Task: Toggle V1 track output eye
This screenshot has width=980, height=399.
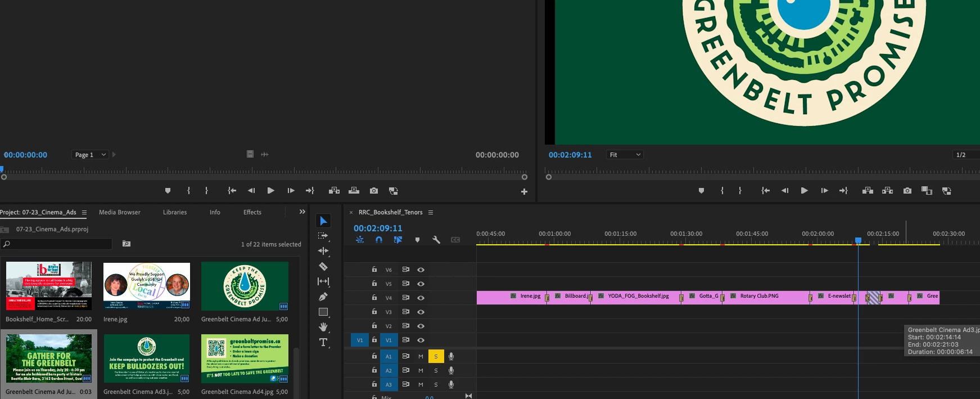Action: point(421,340)
